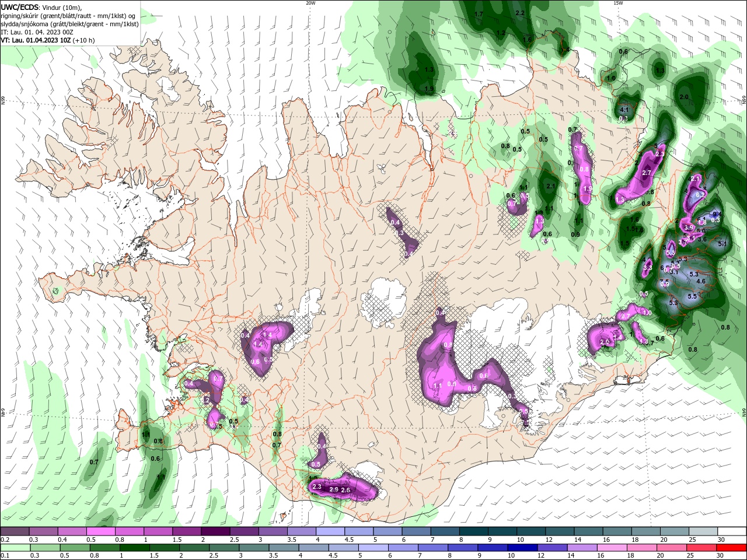Viewport: 747px width, 560px height.
Task: Click the 'IT: Lau. 01. 04. 2023 00Z' line
Action: point(37,32)
